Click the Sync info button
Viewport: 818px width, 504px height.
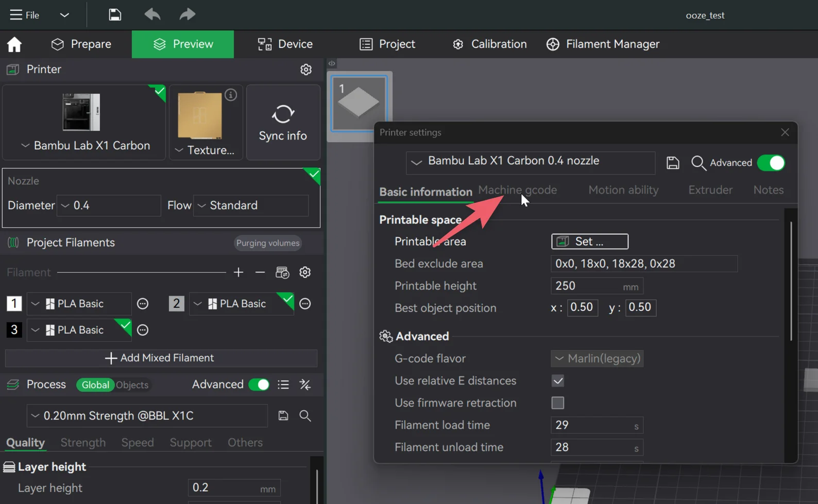coord(283,123)
